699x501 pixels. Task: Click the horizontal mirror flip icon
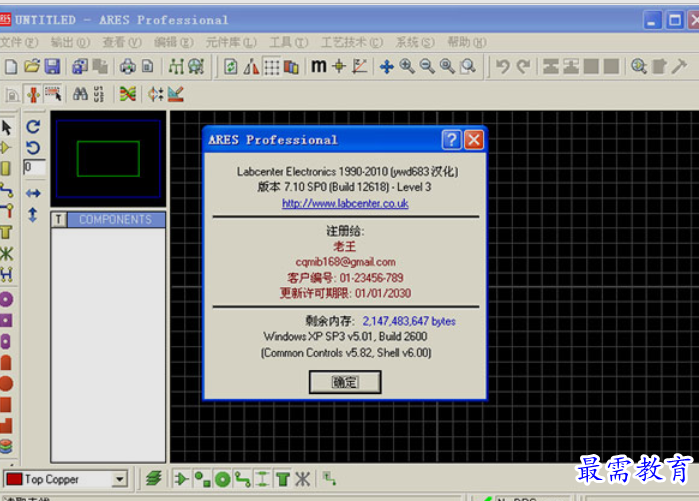(x=33, y=193)
